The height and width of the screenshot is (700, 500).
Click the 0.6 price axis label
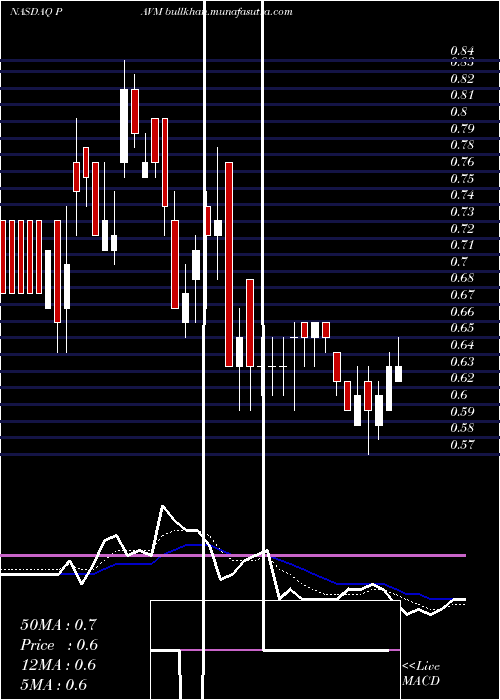click(x=458, y=395)
